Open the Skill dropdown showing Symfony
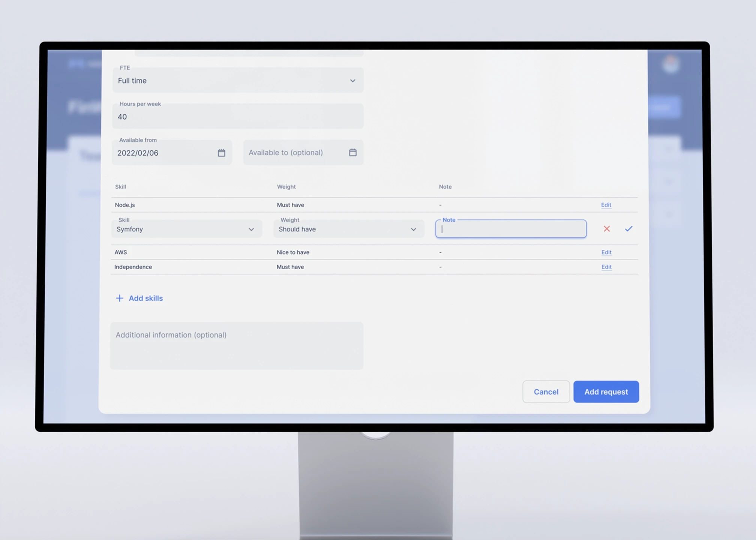The width and height of the screenshot is (756, 540). [186, 229]
